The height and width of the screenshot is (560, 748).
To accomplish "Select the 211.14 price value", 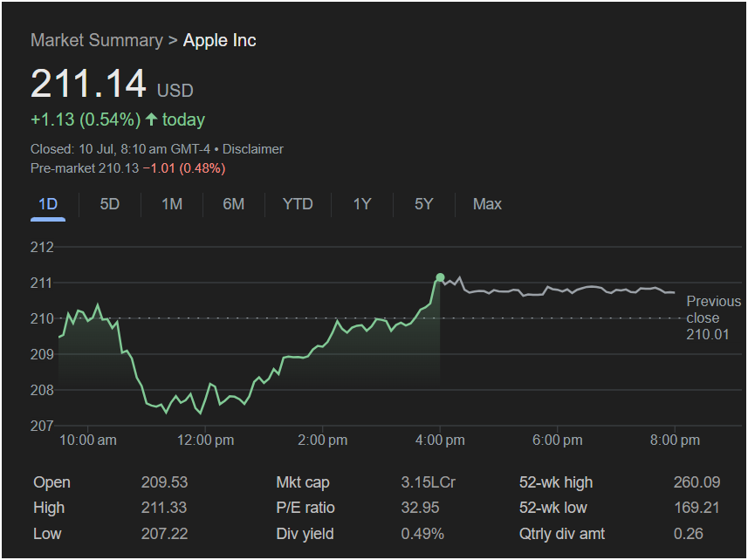I will (88, 84).
